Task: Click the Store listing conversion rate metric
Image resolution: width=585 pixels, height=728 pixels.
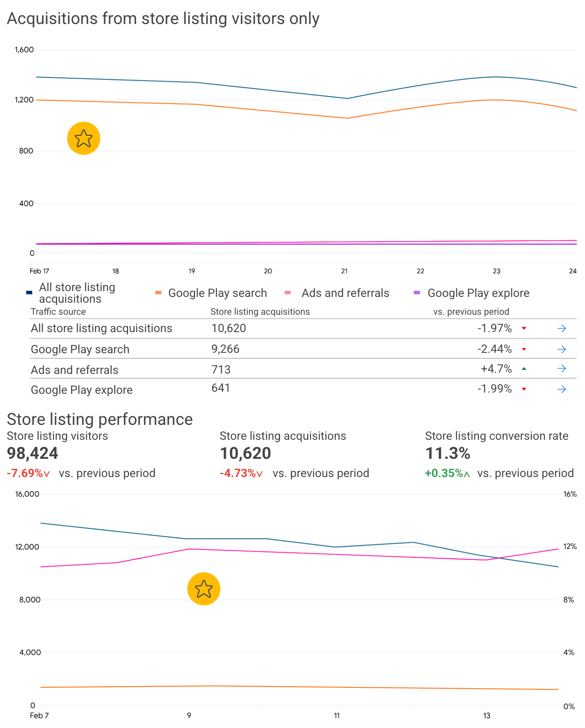Action: click(499, 455)
